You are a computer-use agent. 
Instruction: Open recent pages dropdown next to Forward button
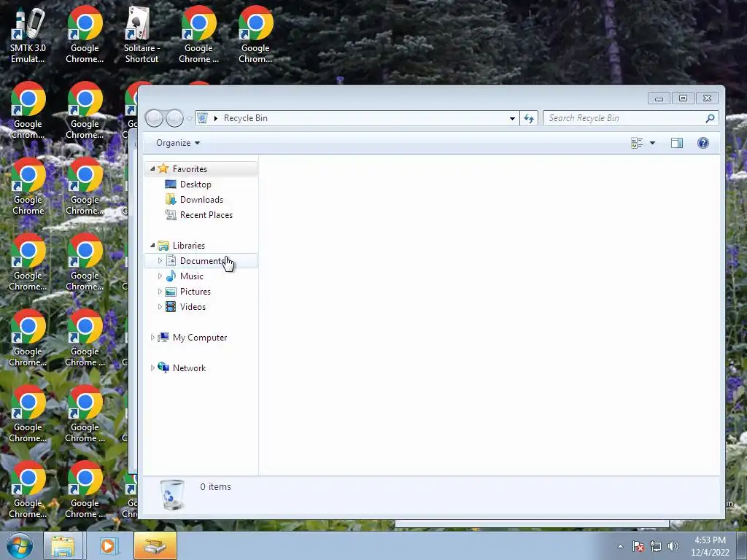(x=189, y=119)
